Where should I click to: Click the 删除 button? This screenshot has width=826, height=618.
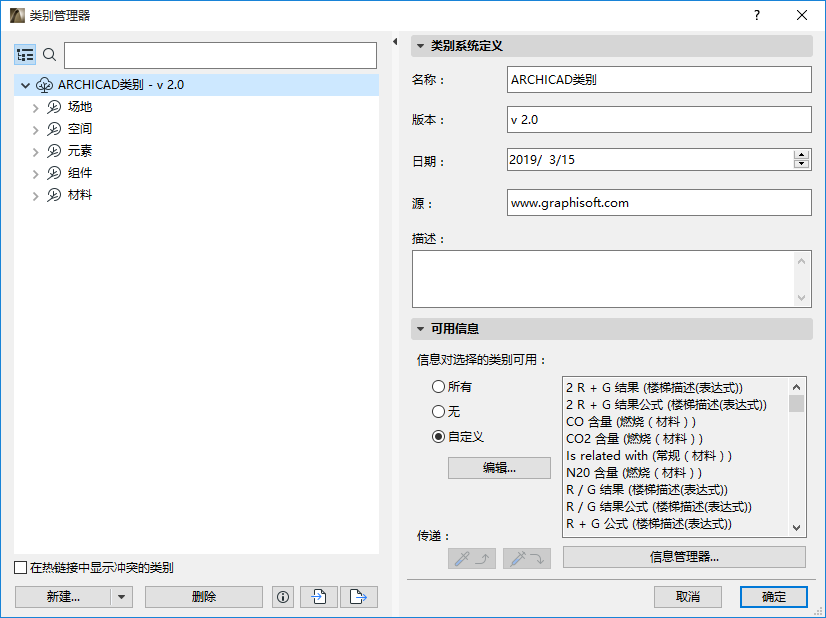point(204,596)
